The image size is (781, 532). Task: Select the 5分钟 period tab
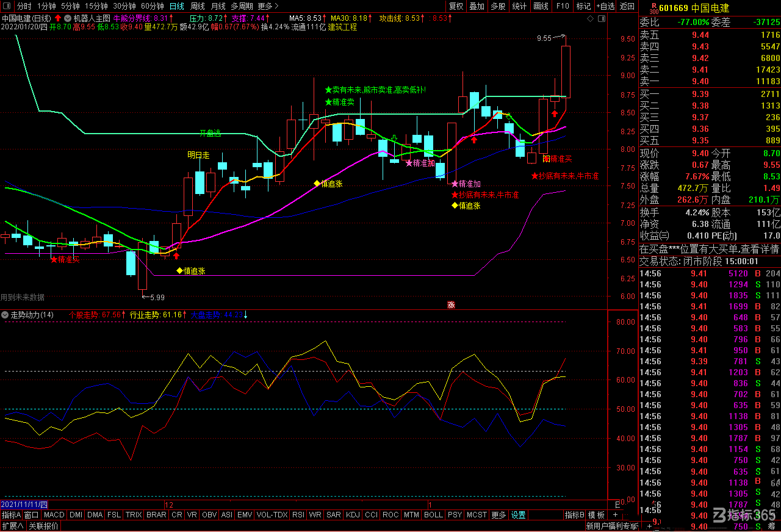tap(70, 6)
